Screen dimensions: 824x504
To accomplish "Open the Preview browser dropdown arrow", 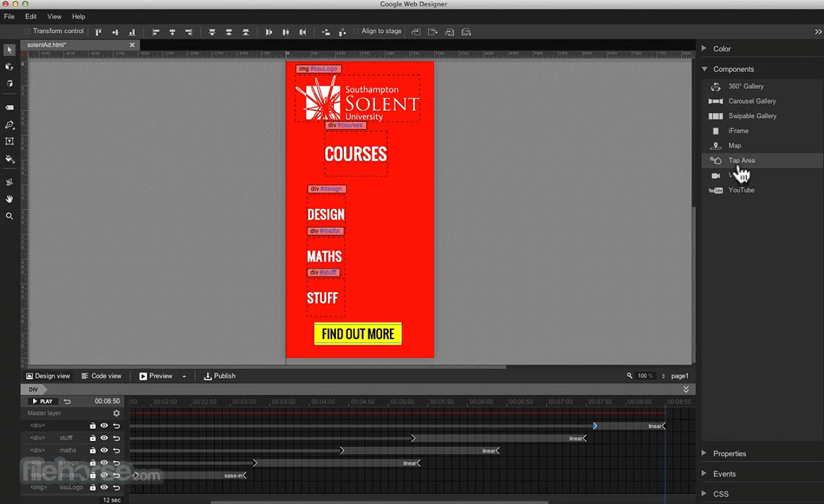I will tap(184, 376).
